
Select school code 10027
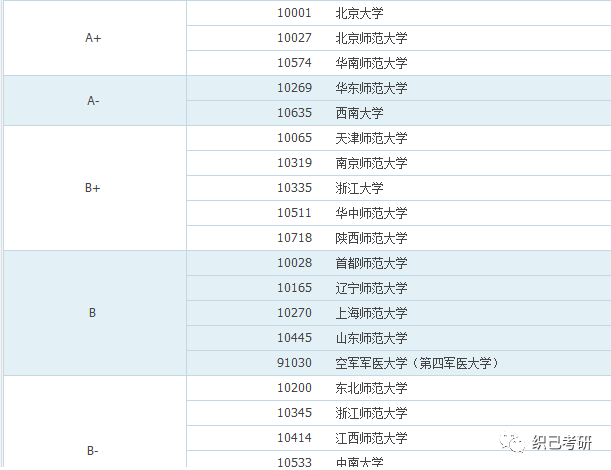click(294, 38)
